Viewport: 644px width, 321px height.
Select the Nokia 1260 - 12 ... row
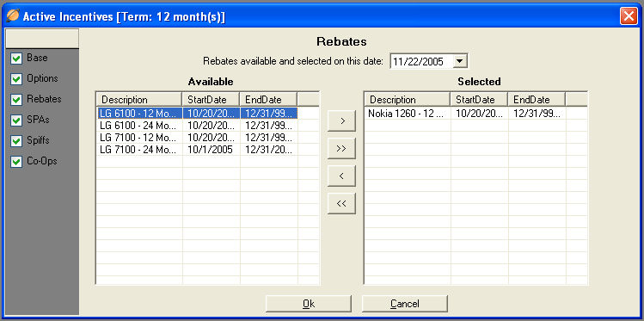[465, 114]
